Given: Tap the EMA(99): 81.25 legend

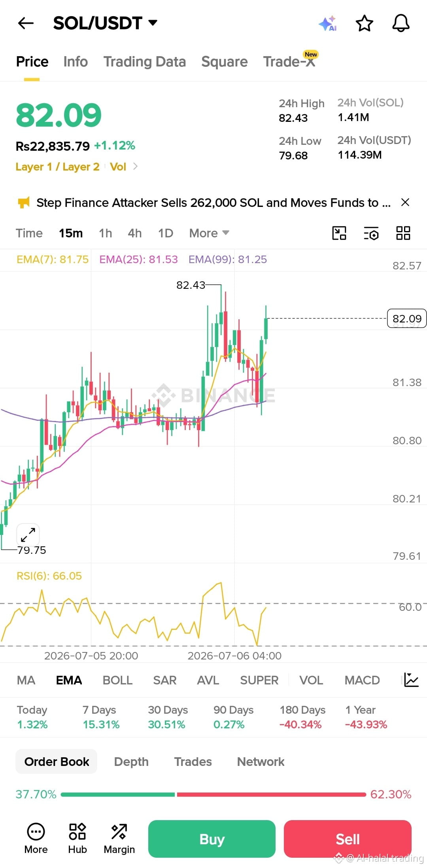Looking at the screenshot, I should tap(228, 260).
